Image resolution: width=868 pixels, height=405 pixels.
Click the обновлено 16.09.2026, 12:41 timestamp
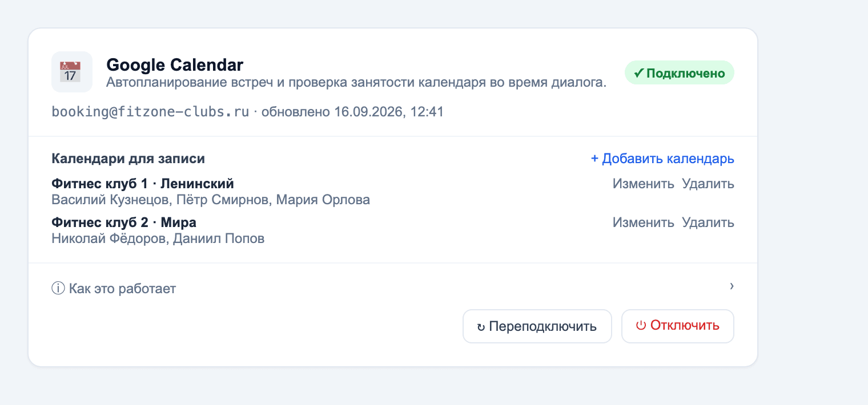pyautogui.click(x=352, y=111)
